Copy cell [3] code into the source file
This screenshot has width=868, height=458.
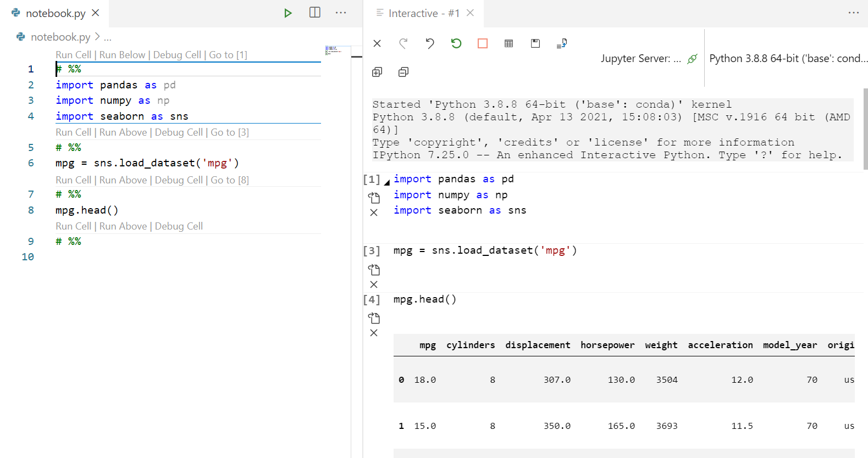pos(374,270)
